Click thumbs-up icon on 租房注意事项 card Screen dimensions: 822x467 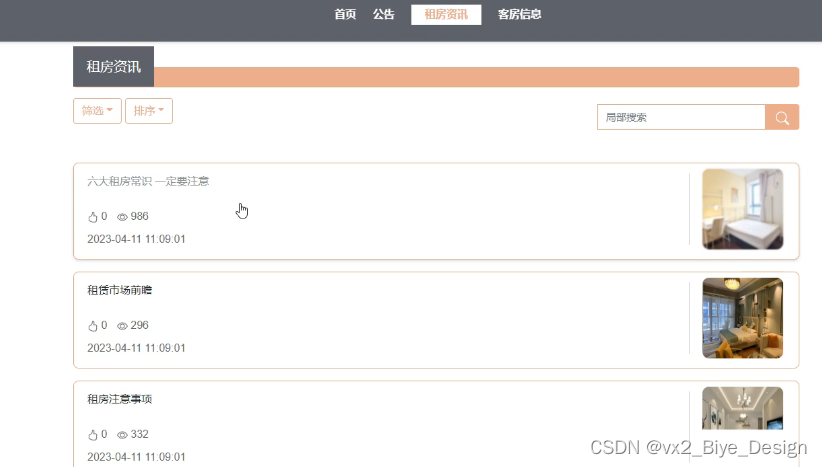pyautogui.click(x=93, y=435)
